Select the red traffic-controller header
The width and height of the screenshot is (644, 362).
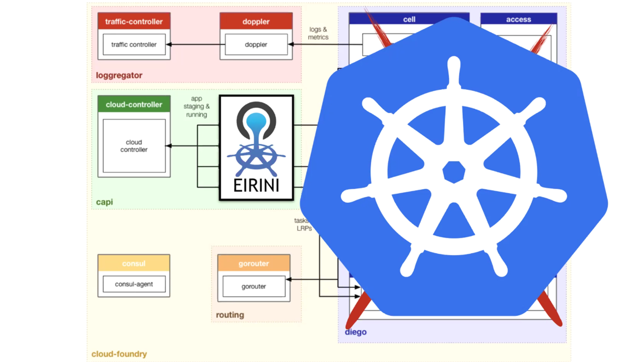tap(134, 22)
